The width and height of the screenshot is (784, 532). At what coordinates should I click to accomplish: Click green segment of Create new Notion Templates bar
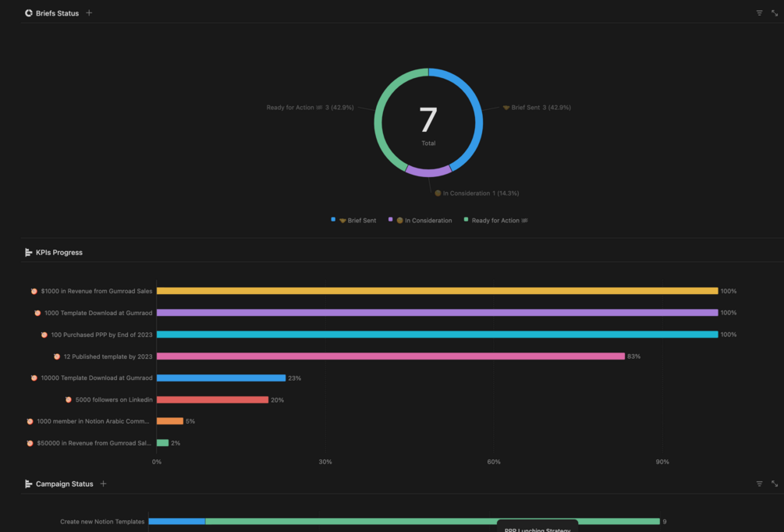coord(432,522)
